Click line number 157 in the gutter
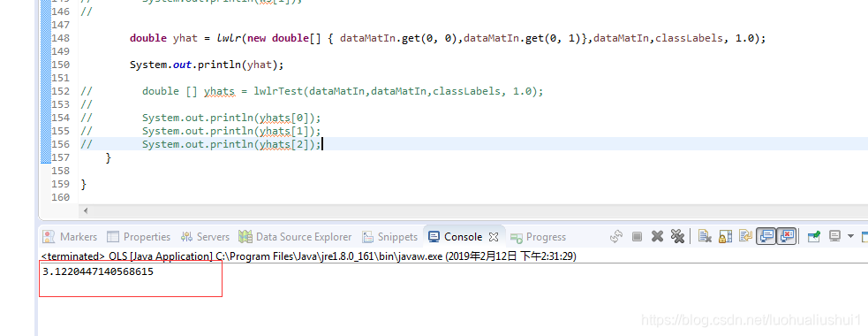Viewport: 868px width, 336px height. tap(60, 157)
